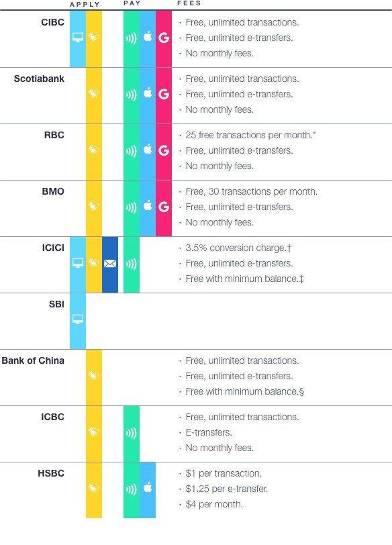The image size is (392, 545).
Task: Click the monitor apply icon for ICICI
Action: (78, 263)
